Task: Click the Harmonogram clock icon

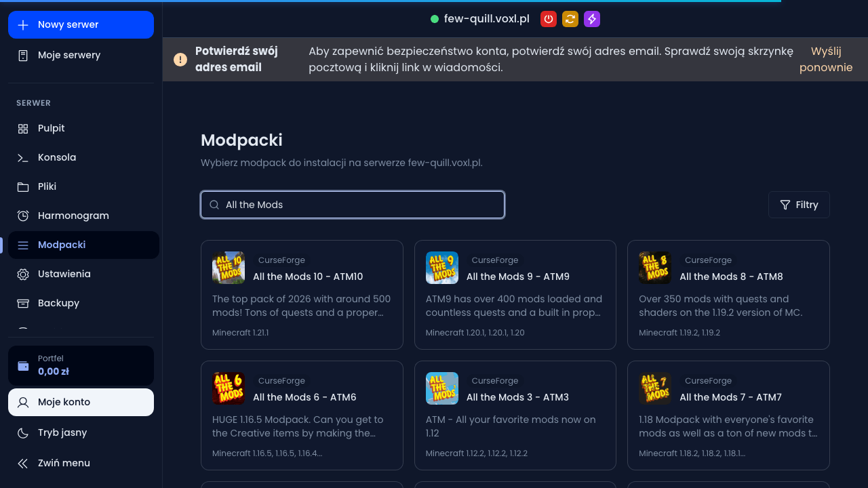Action: 23,216
